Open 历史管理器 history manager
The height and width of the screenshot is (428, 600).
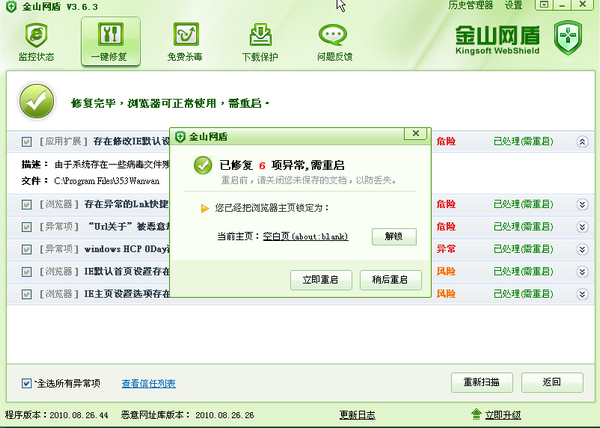(x=471, y=5)
